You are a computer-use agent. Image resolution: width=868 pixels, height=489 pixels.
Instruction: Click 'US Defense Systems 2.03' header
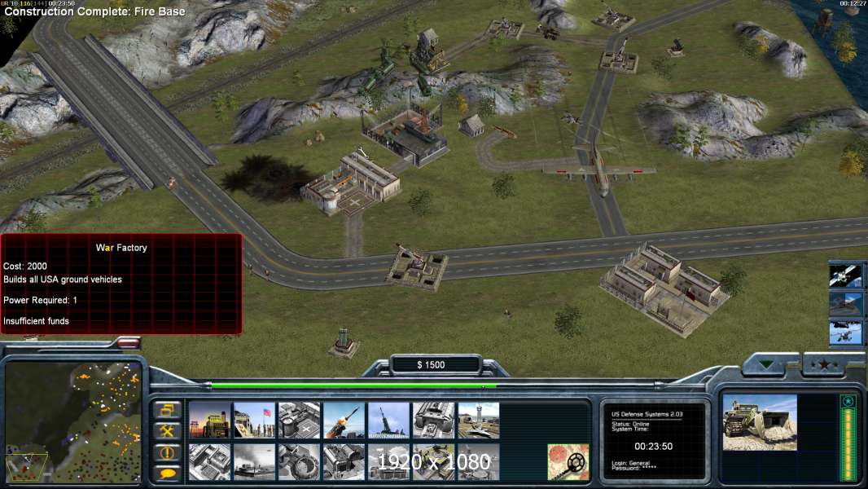coord(647,414)
